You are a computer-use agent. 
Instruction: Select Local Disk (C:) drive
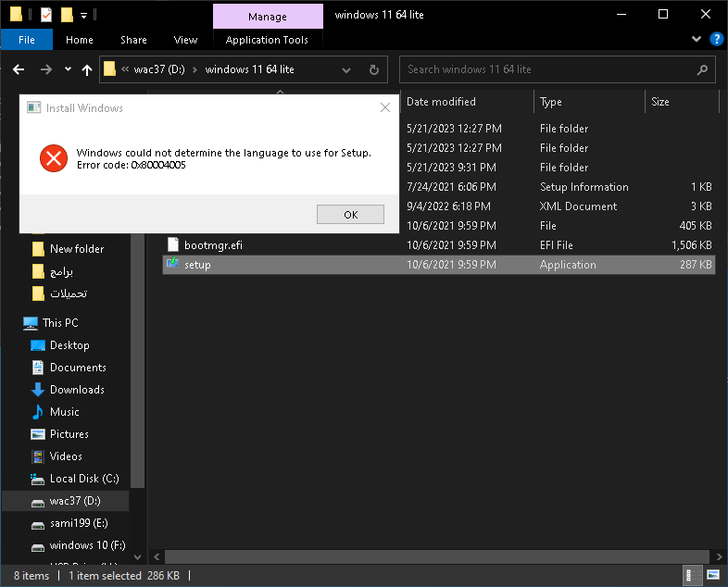[x=84, y=479]
